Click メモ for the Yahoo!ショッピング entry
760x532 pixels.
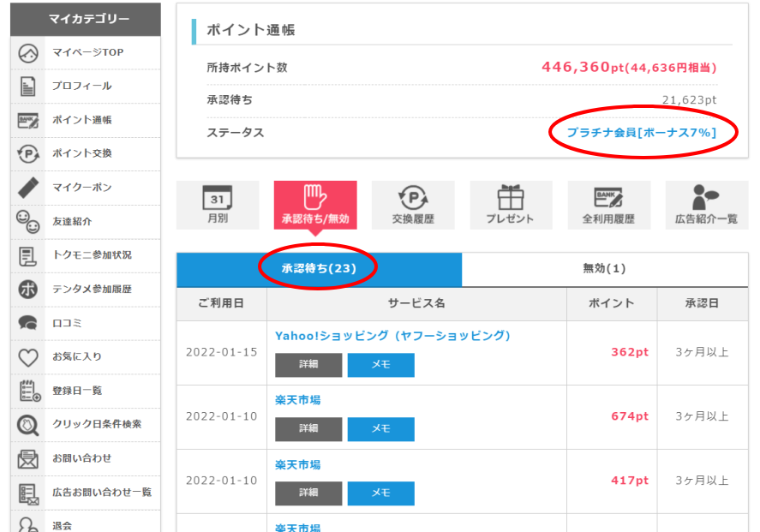pyautogui.click(x=381, y=365)
